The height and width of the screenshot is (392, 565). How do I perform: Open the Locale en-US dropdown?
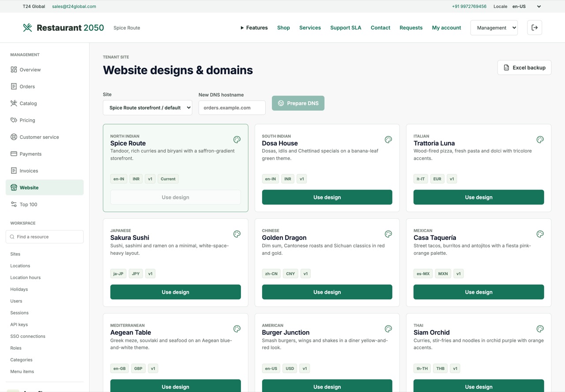pos(527,7)
